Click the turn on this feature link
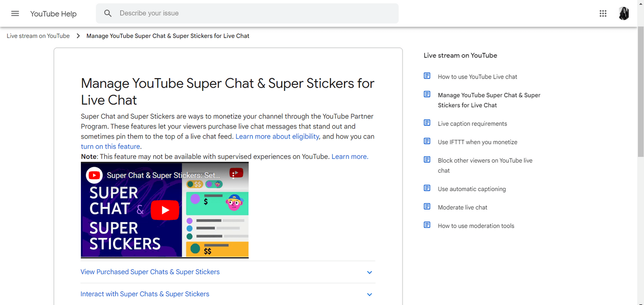Screen dimensions: 644x305 [x=110, y=146]
